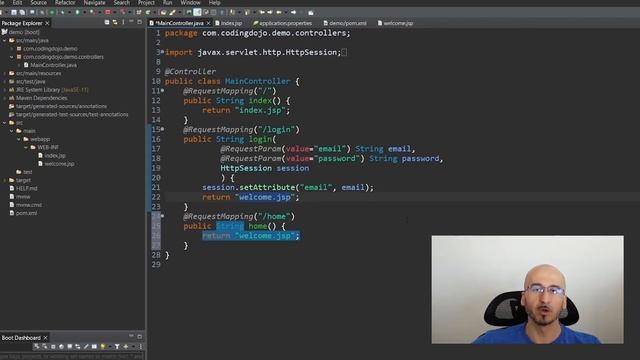Click the Boot Dashboard filter text field
The height and width of the screenshot is (360, 640).
coord(72,356)
